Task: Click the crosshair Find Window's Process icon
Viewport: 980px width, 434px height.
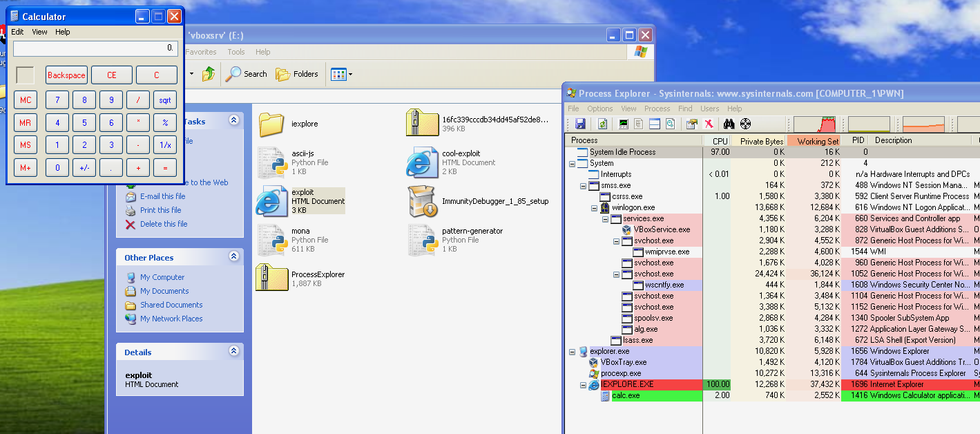Action: 745,124
